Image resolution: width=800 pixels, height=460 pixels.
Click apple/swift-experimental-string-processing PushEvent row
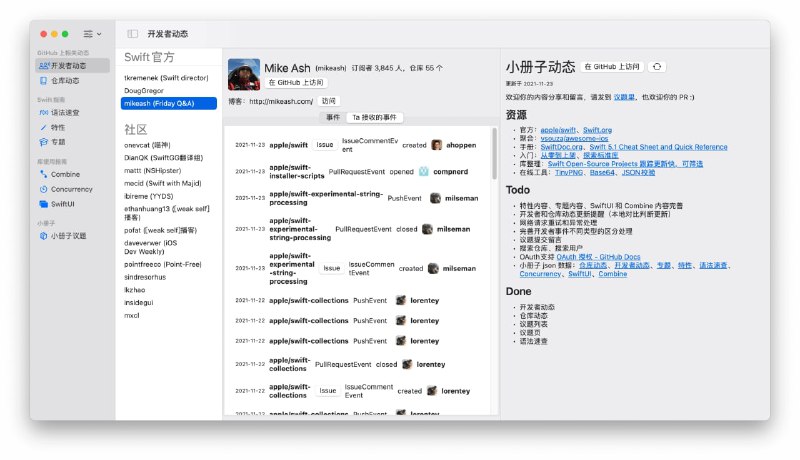point(357,198)
